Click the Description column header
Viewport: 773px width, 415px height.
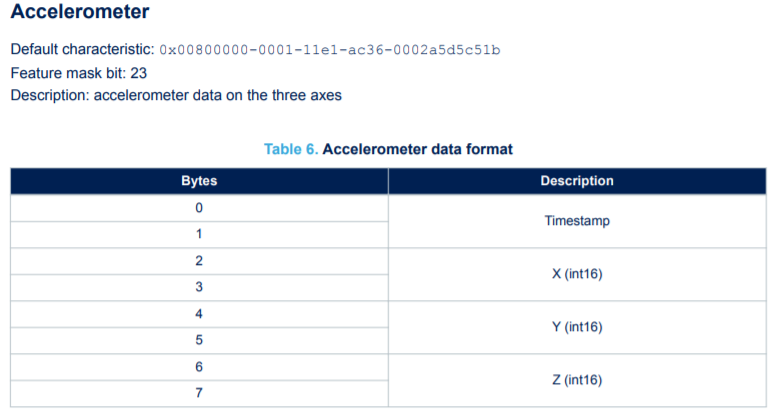[x=577, y=181]
